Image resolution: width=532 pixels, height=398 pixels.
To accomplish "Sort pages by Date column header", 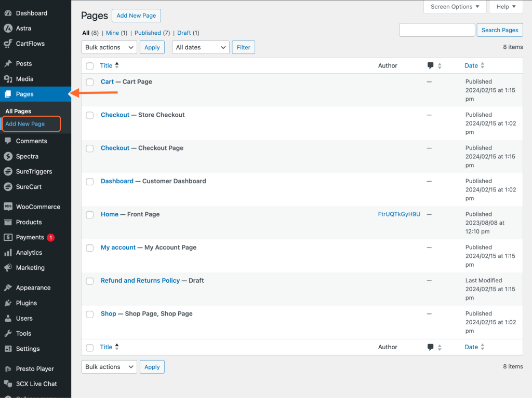I will point(471,66).
